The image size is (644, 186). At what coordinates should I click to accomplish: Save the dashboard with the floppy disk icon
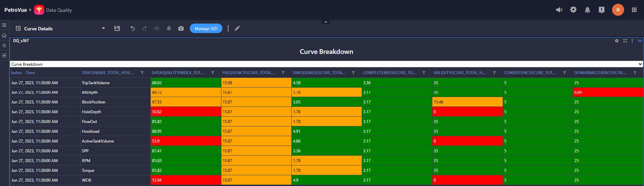click(x=117, y=29)
